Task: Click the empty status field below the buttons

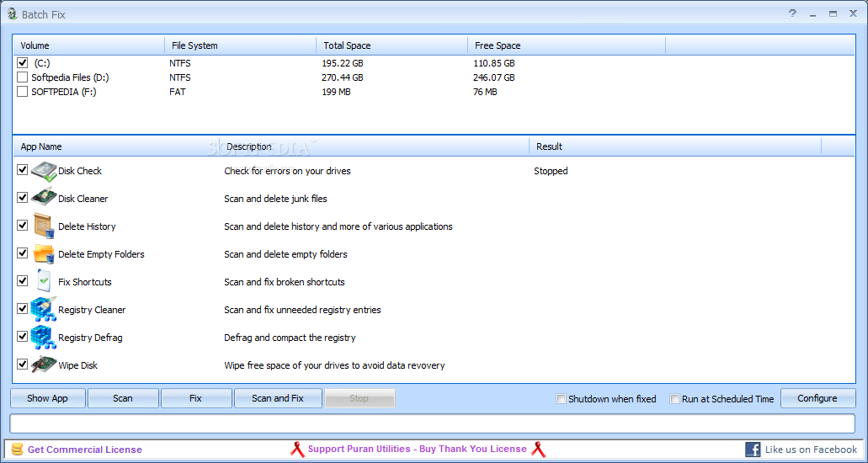Action: click(433, 423)
